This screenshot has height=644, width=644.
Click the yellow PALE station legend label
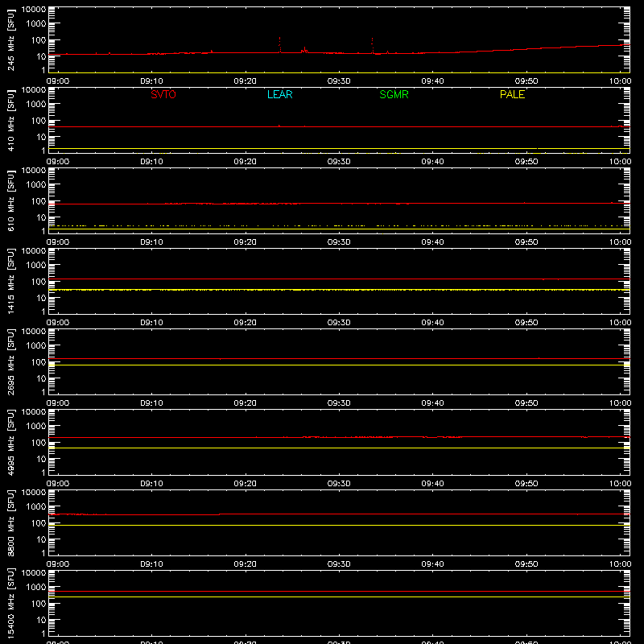(512, 94)
